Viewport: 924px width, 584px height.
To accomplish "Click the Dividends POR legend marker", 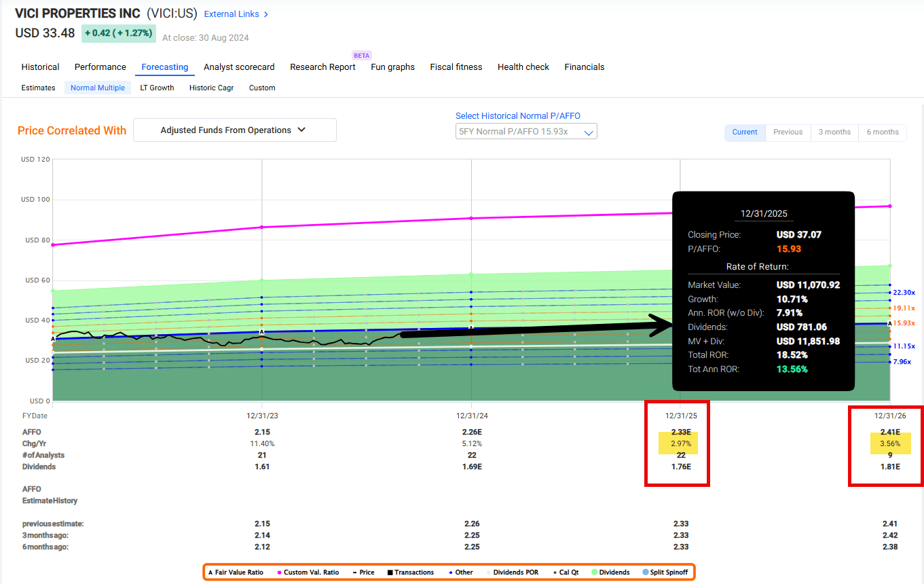I will 488,572.
